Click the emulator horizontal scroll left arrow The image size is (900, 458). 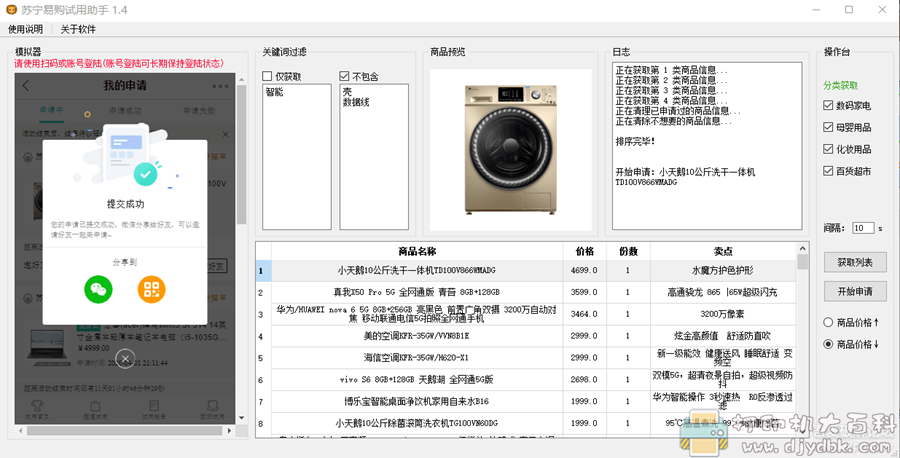21,430
